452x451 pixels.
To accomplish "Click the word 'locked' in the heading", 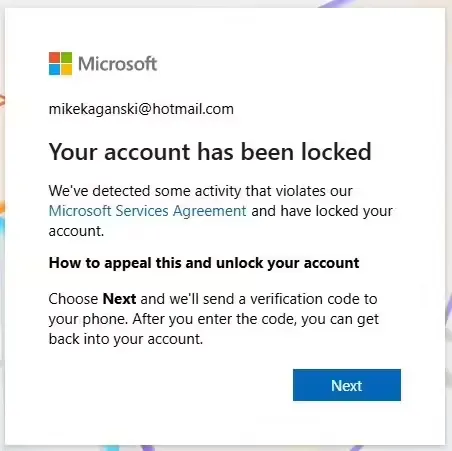I will tap(336, 152).
